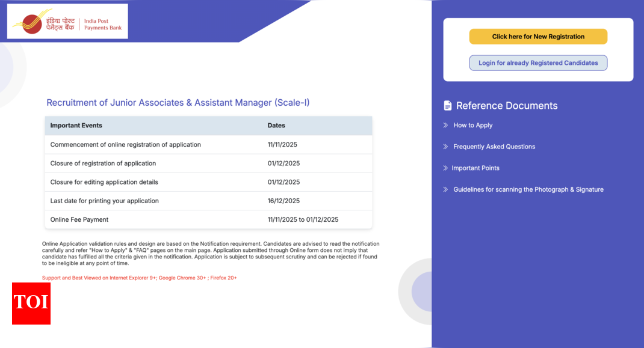This screenshot has height=348, width=644.
Task: Click the chevron icon beside Frequently Asked Questions
Action: tap(445, 147)
